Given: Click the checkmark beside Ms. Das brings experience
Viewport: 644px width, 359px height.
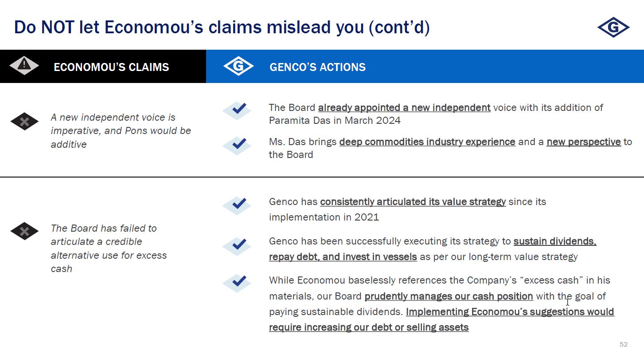Looking at the screenshot, I should tap(237, 145).
